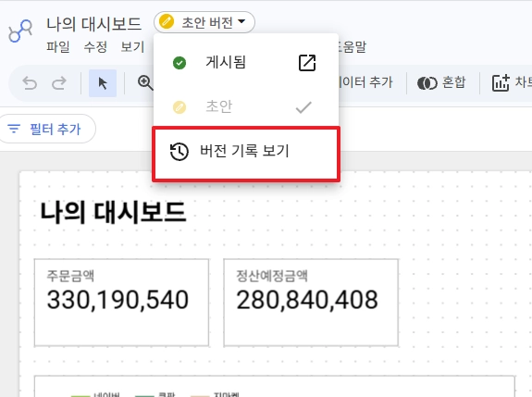The image size is (532, 397).
Task: Open 버전 기록 보기 menu entry
Action: tap(246, 154)
